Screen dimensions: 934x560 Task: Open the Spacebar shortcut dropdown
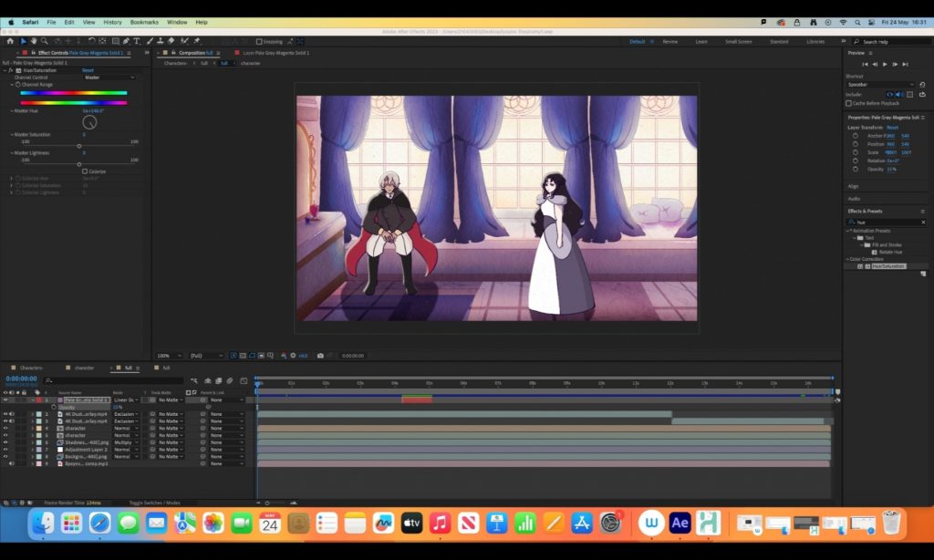[880, 85]
